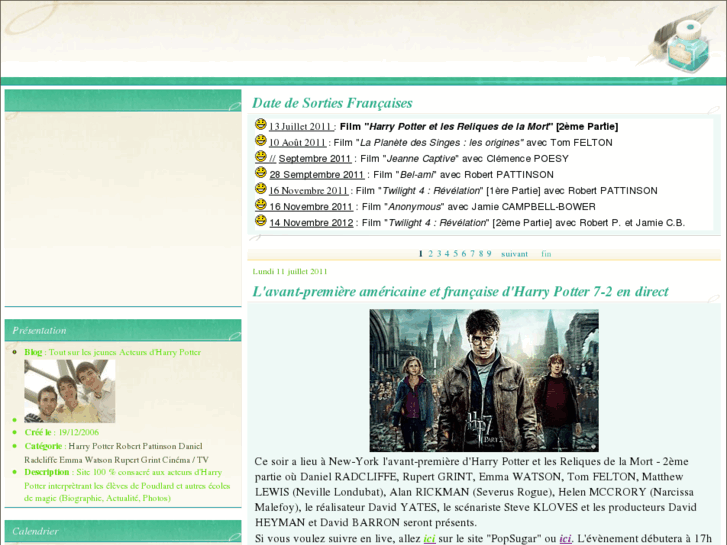Click the blog photo of three young actors
Viewport: 727px width, 545px height.
click(70, 391)
